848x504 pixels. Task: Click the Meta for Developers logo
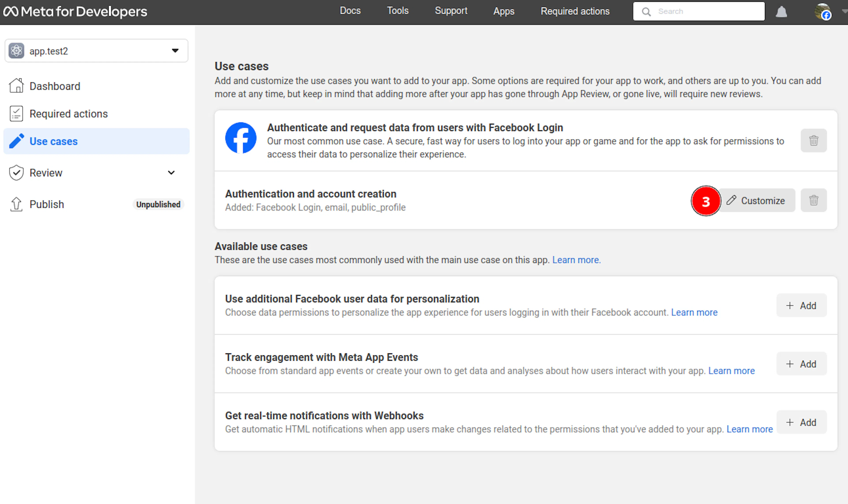[75, 11]
